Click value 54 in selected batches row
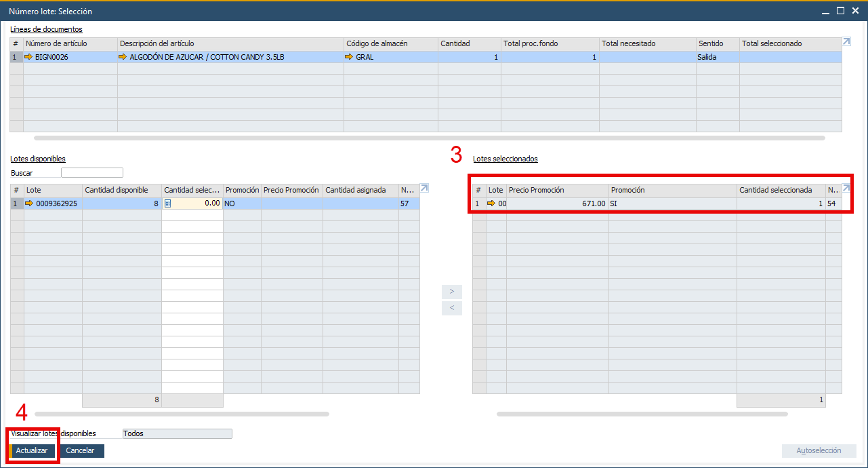Image resolution: width=868 pixels, height=468 pixels. click(x=831, y=203)
